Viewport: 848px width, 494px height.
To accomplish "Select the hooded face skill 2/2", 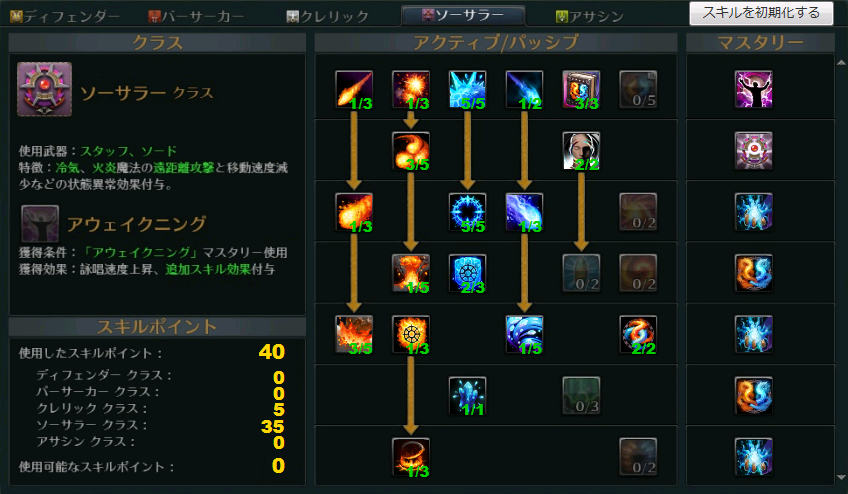I will [x=581, y=150].
